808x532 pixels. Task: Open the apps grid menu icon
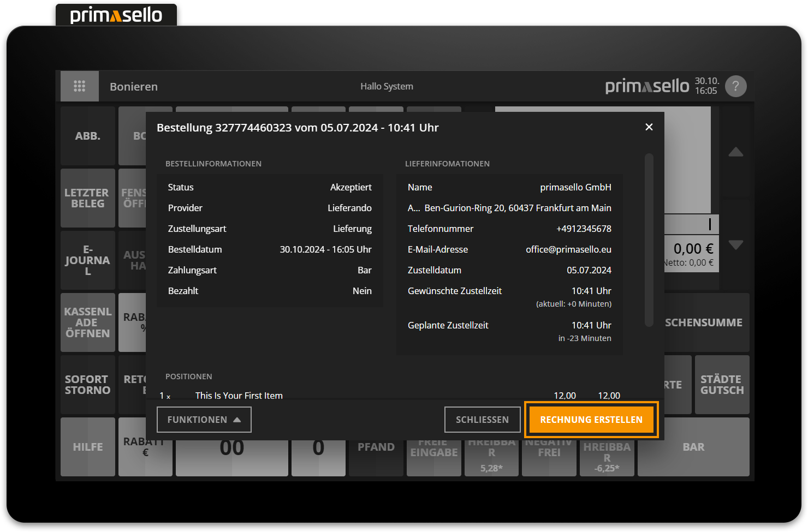[x=80, y=86]
